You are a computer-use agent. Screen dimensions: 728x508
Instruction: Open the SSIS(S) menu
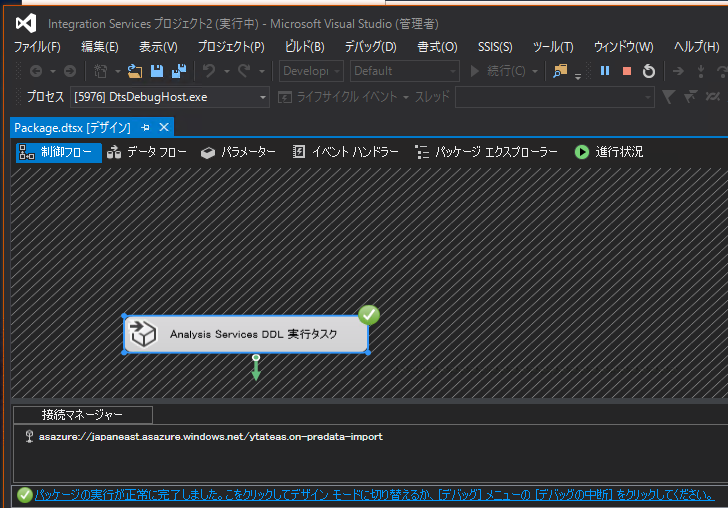click(495, 47)
